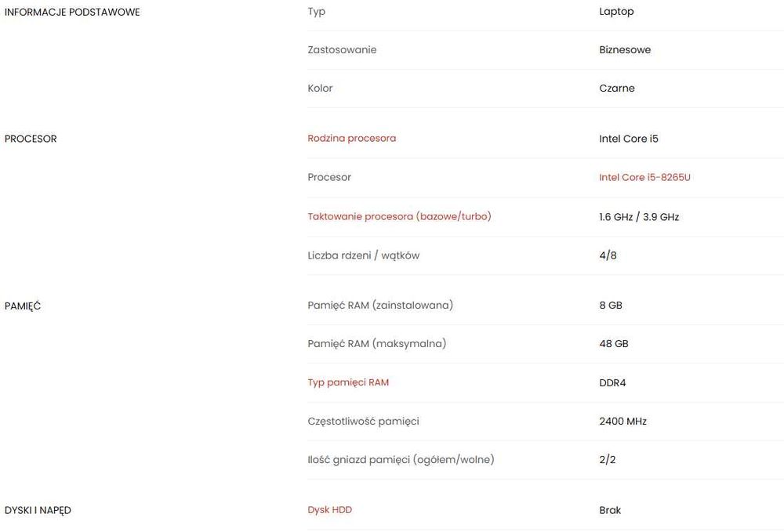Follow the Typ pamięci RAM link
Image resolution: width=784 pixels, height=532 pixels.
[x=348, y=382]
